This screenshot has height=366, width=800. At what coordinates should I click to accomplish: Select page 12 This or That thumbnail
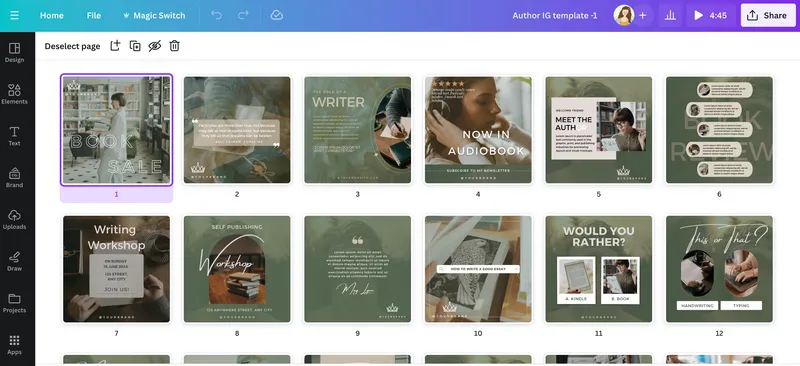click(x=719, y=269)
